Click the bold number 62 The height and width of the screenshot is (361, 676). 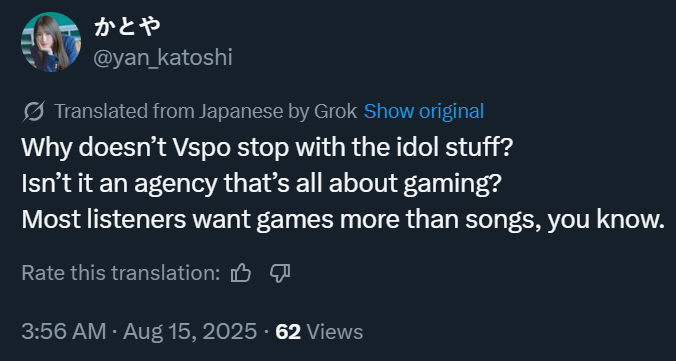pos(288,333)
